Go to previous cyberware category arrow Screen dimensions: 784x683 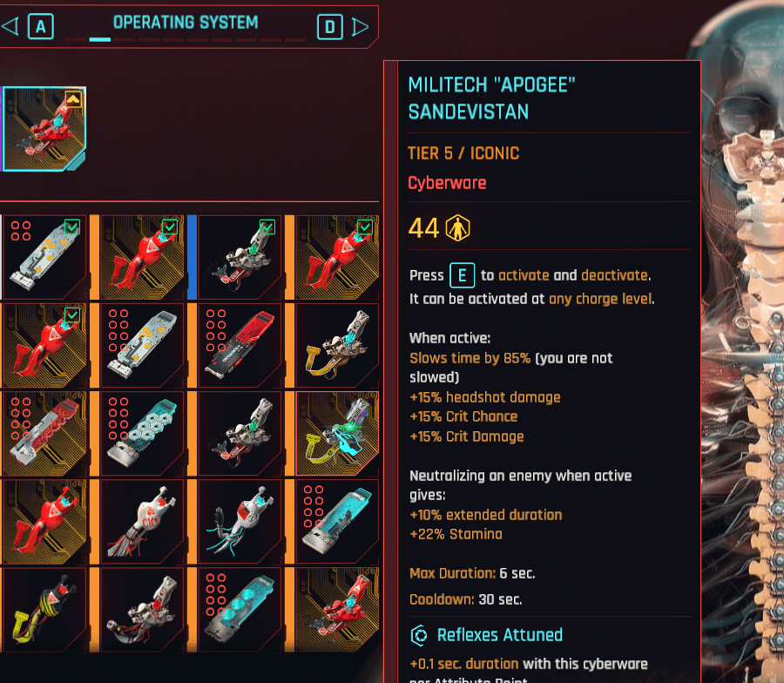click(10, 26)
